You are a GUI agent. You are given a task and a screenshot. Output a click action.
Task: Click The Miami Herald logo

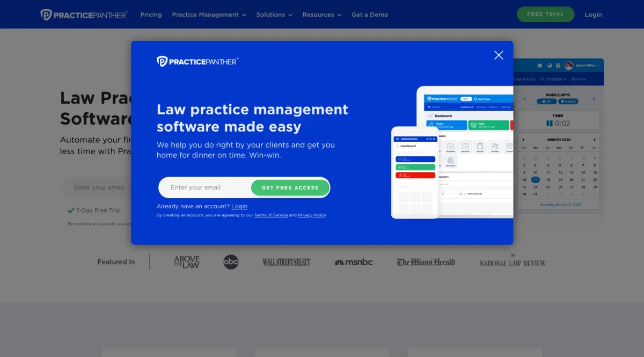coord(426,262)
